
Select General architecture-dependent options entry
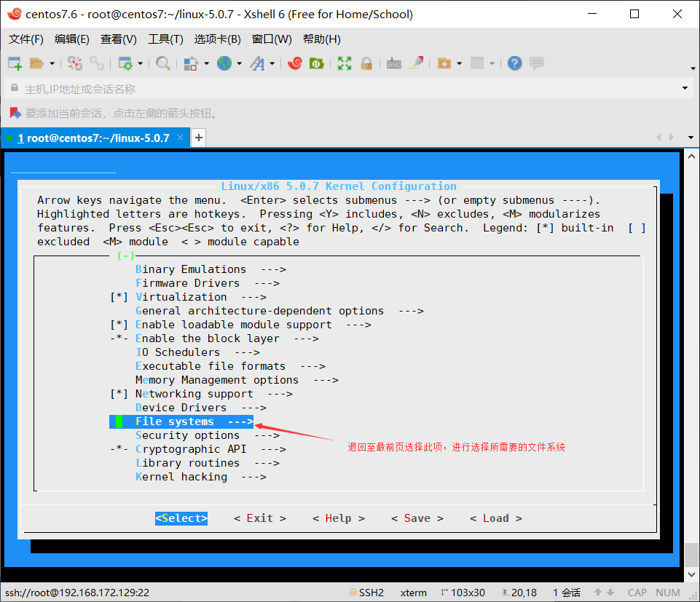coord(280,311)
